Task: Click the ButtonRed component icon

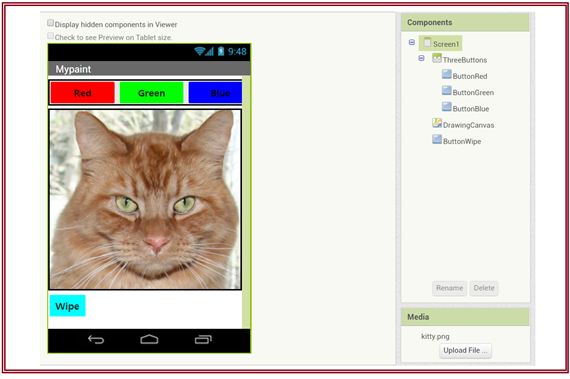Action: click(446, 74)
